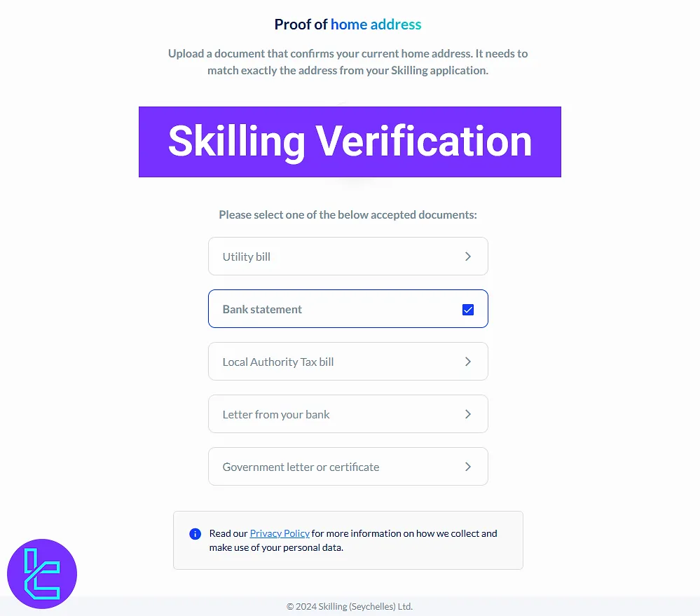Click the chevron for Government letter or certificate
The width and height of the screenshot is (700, 616).
coord(467,466)
